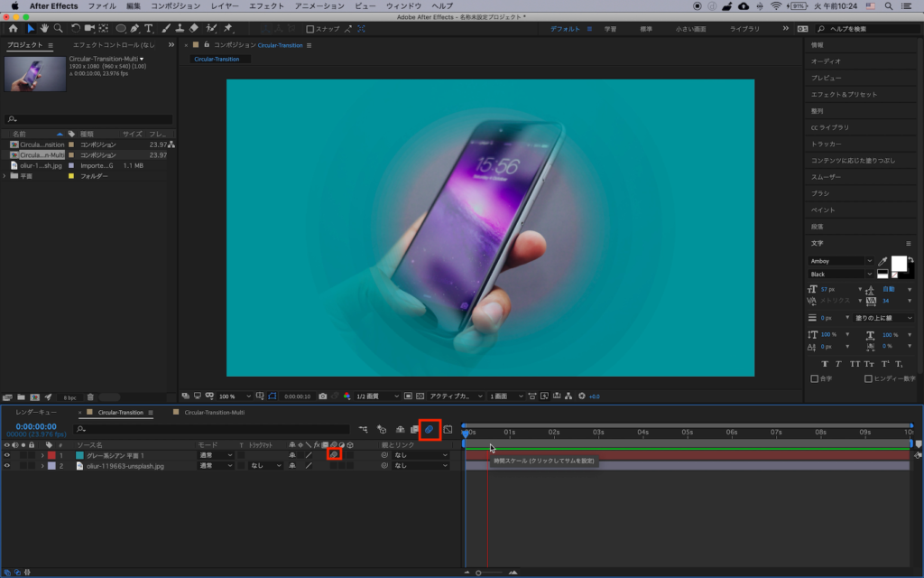This screenshot has width=924, height=578.
Task: Select the デフォルト workspace
Action: pos(567,29)
